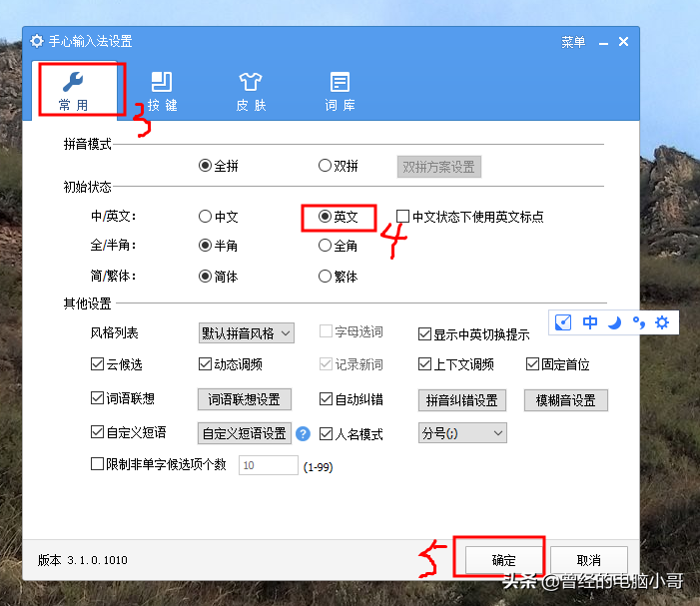Close the 手心输入法设置 window

[624, 42]
